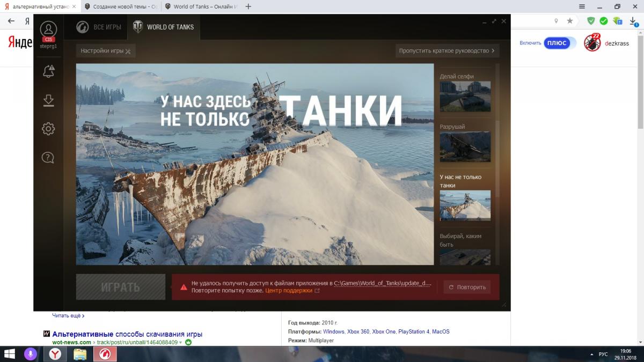Click the launcher window resize grip corner
The height and width of the screenshot is (362, 644).
[x=504, y=305]
